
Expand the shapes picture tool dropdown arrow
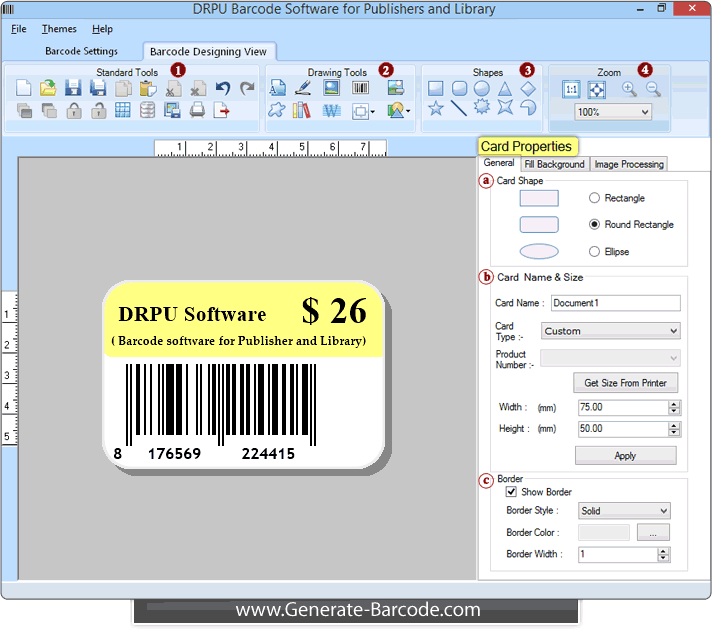[x=408, y=111]
